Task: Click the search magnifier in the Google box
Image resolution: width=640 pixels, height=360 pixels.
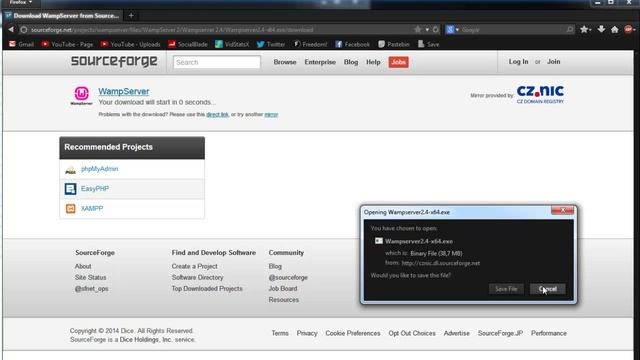Action: (569, 29)
